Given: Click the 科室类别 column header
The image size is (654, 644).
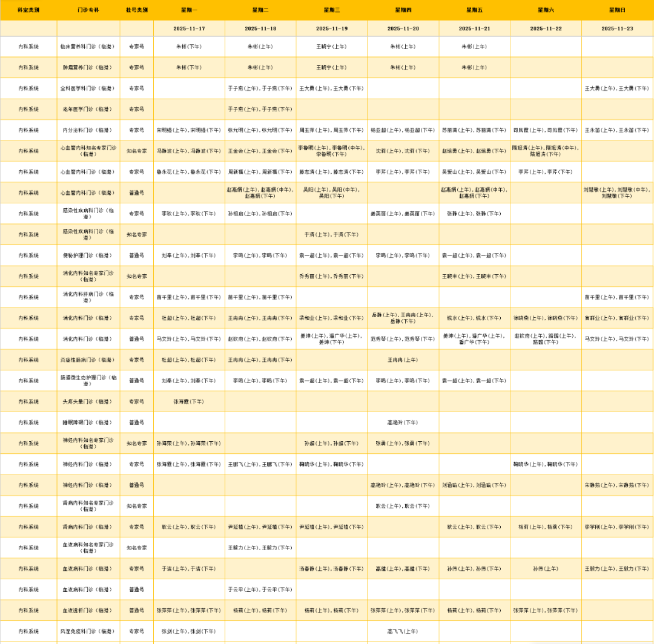Looking at the screenshot, I should (x=28, y=10).
